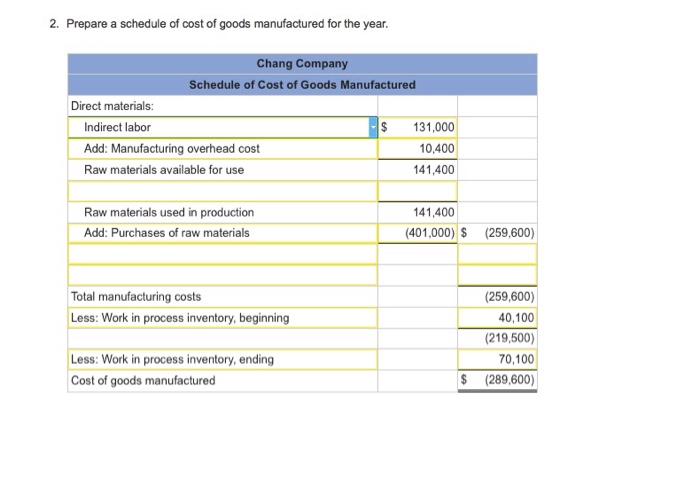Click the Less: Work in process inventory, beginning cell
The image size is (700, 480).
222,317
